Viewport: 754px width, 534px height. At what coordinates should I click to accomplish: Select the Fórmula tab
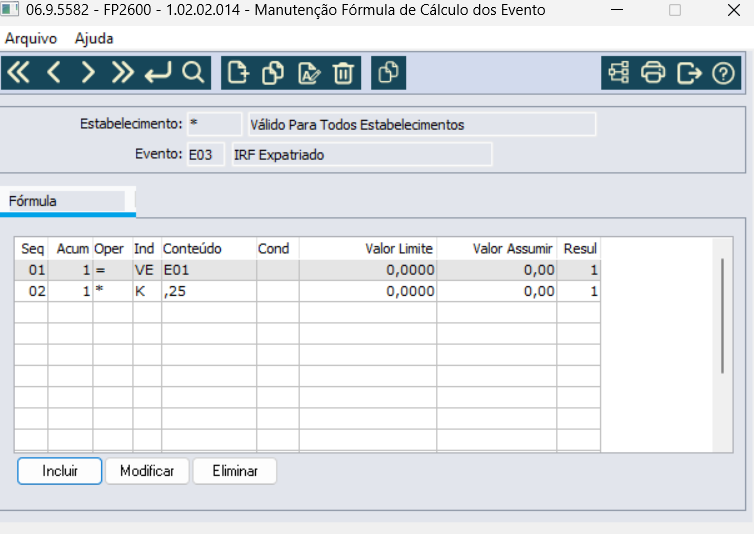pos(67,201)
